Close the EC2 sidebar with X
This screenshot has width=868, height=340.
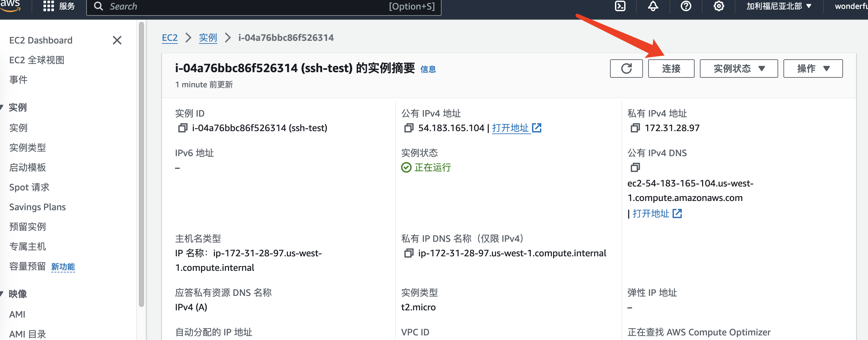coord(117,40)
